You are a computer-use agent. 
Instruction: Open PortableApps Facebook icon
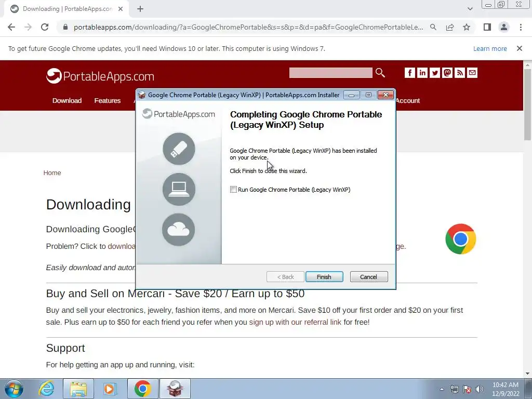[410, 73]
